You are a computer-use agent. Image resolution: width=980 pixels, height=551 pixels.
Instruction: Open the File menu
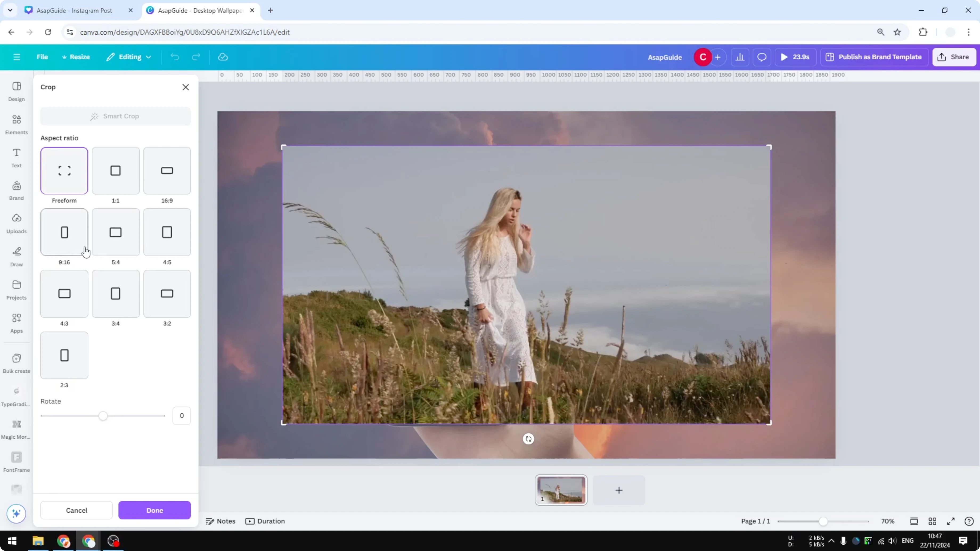(42, 57)
